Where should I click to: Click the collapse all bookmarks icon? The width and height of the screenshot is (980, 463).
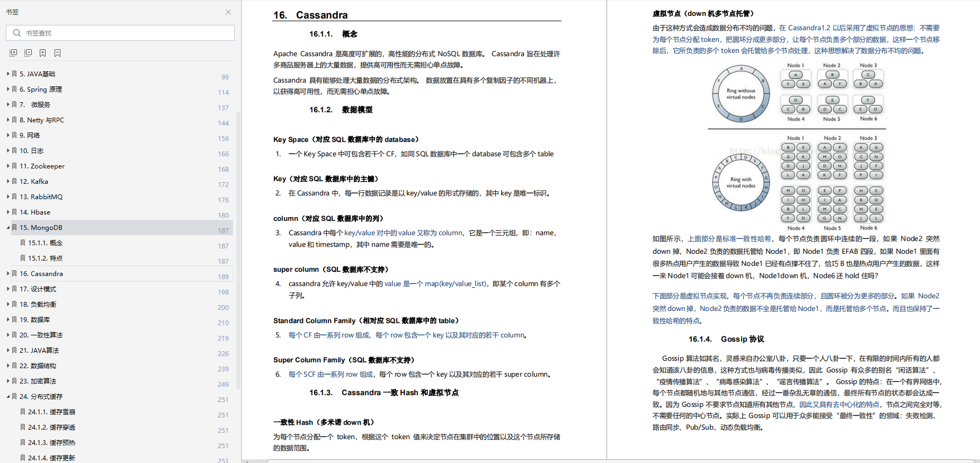28,53
